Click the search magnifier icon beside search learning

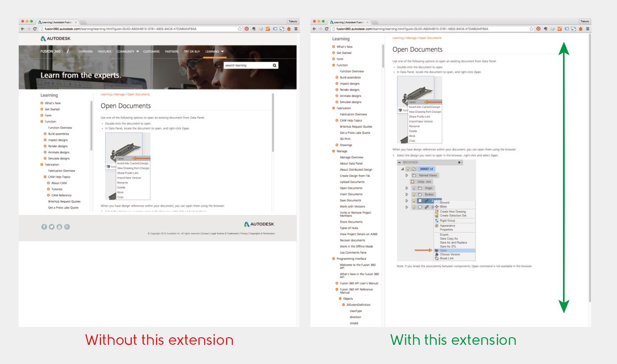point(274,65)
